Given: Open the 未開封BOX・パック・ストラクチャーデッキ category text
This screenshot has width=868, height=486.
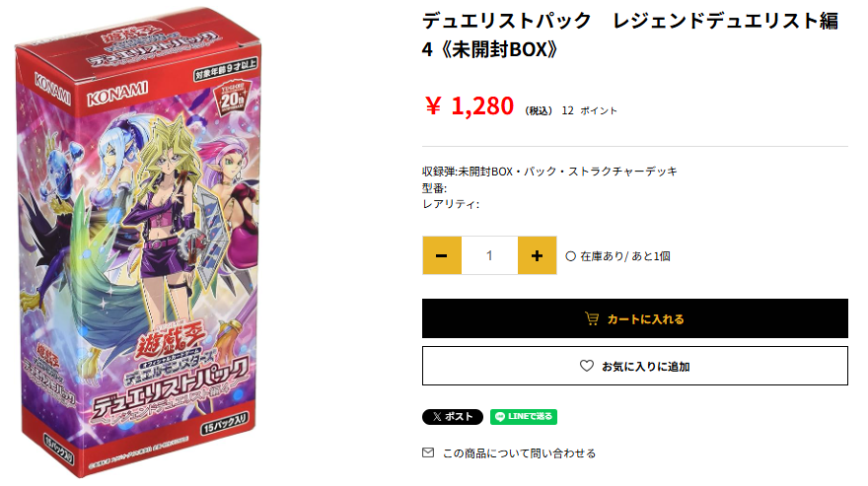Looking at the screenshot, I should pos(567,172).
